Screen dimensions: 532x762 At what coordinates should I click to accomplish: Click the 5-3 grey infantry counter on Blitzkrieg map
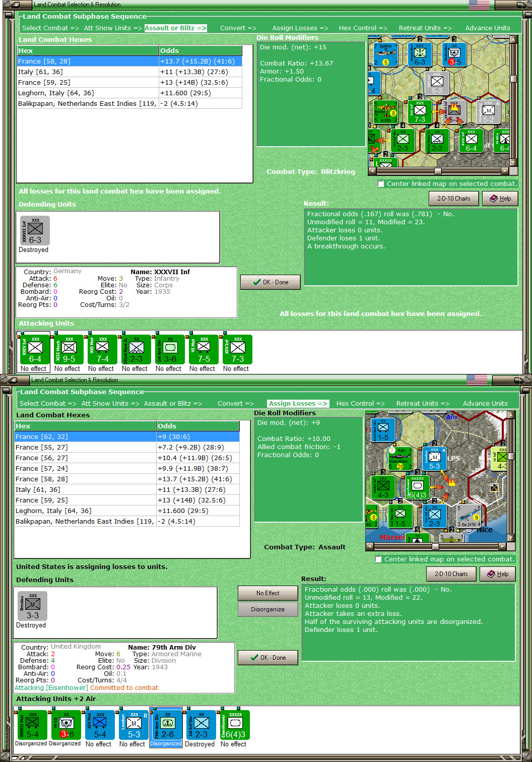pos(437,84)
